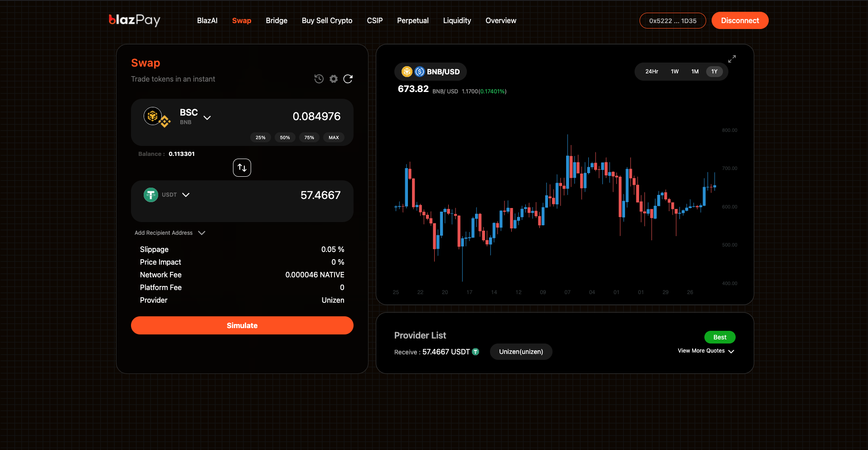Screen dimensions: 868x450
Task: Select 1Y chart range
Action: click(714, 72)
